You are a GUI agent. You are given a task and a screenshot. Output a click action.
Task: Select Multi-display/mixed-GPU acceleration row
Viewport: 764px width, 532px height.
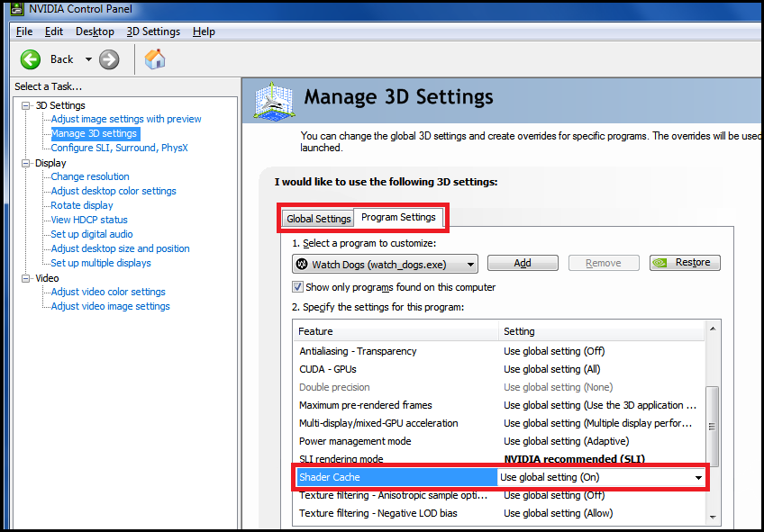pos(498,423)
